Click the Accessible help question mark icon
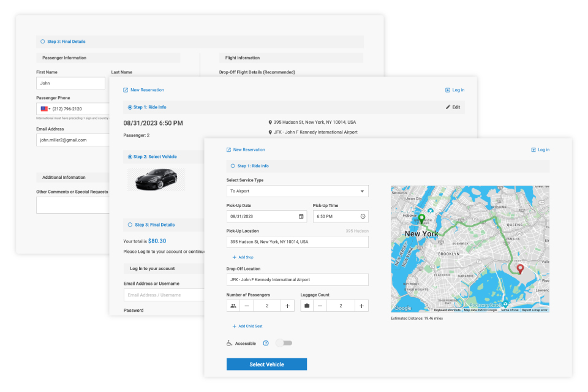Image resolution: width=588 pixels, height=392 pixels. (266, 343)
